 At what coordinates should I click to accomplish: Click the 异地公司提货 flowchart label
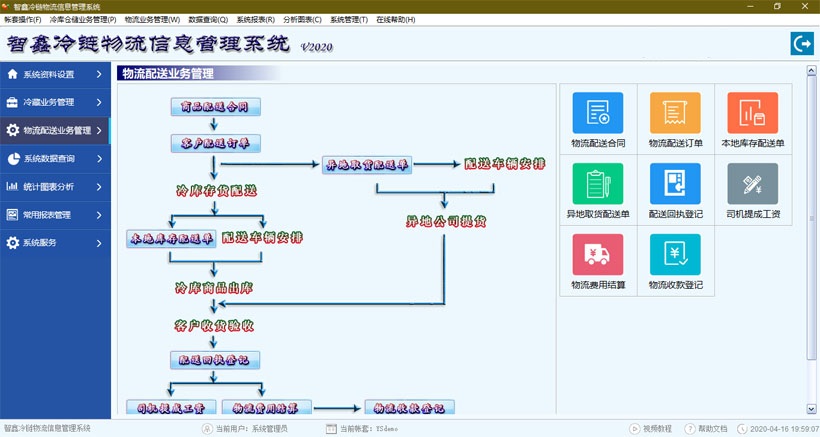pyautogui.click(x=446, y=222)
